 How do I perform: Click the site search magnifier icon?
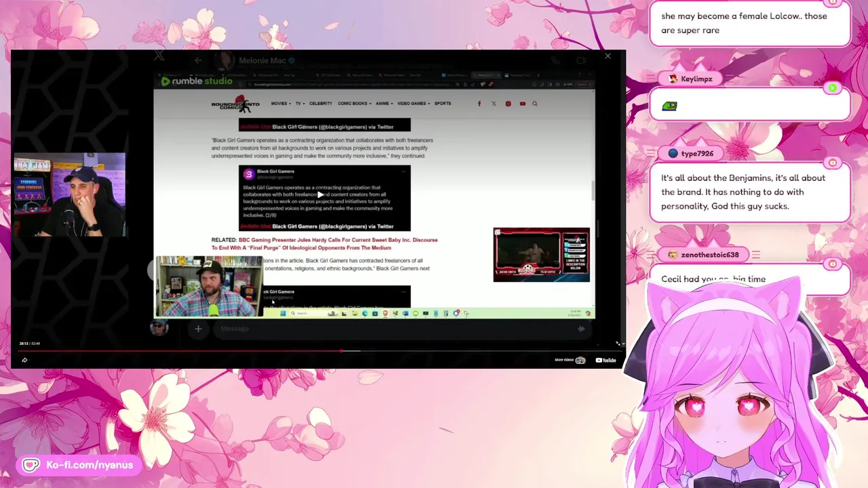coord(535,104)
